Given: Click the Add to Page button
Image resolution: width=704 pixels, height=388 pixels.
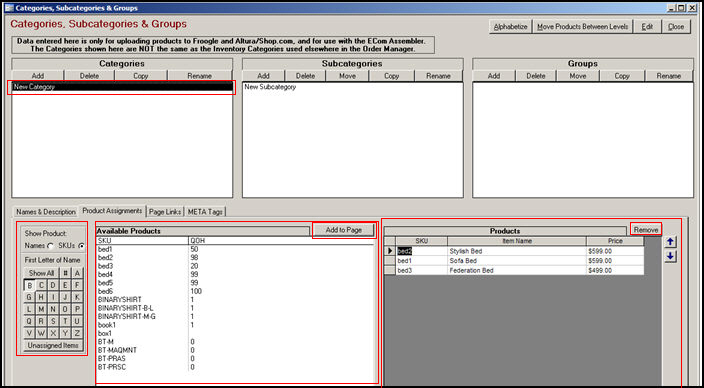Looking at the screenshot, I should click(343, 230).
